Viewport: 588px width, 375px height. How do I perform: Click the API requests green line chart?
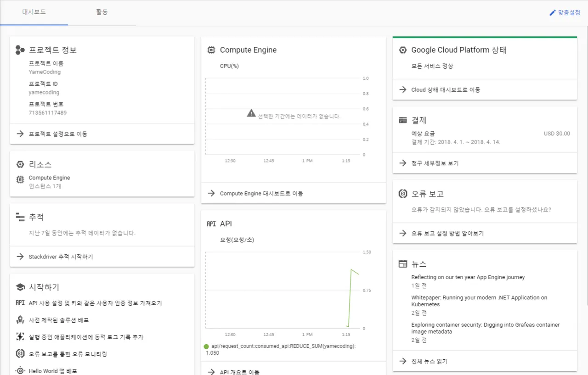point(352,297)
